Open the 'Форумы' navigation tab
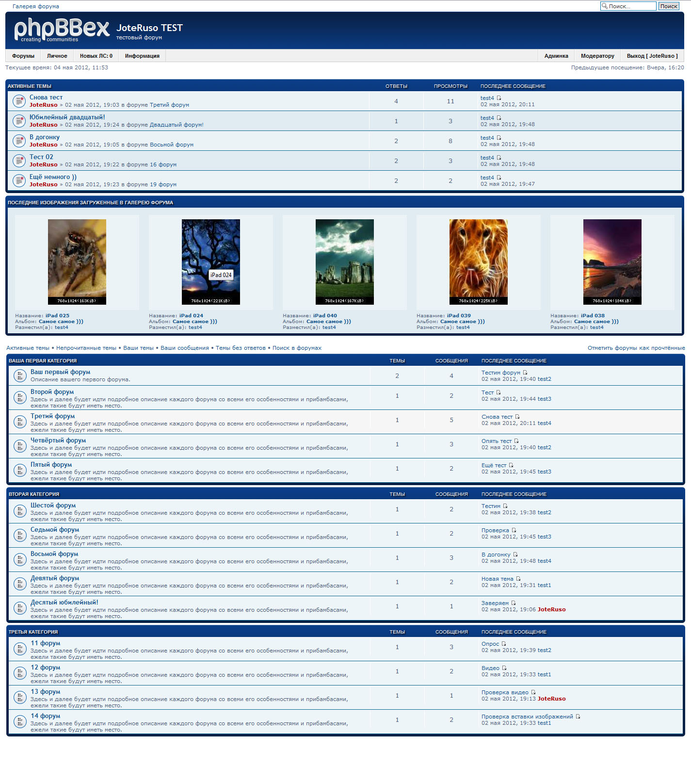 [x=23, y=56]
